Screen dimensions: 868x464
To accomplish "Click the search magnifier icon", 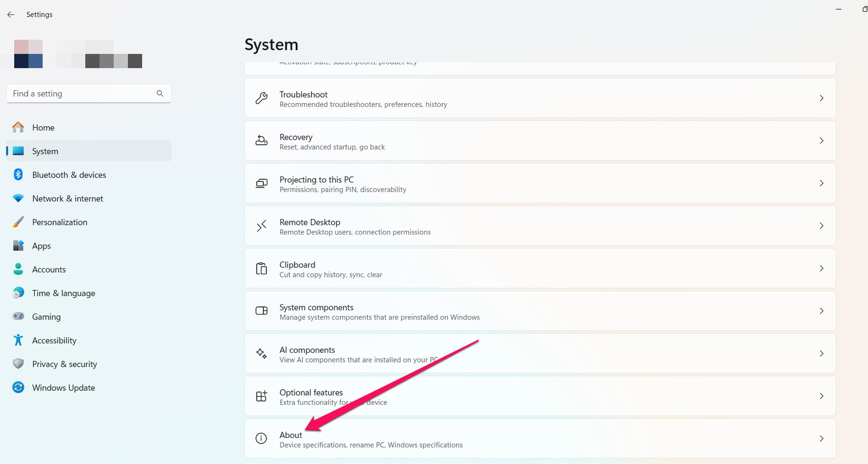I will tap(159, 93).
